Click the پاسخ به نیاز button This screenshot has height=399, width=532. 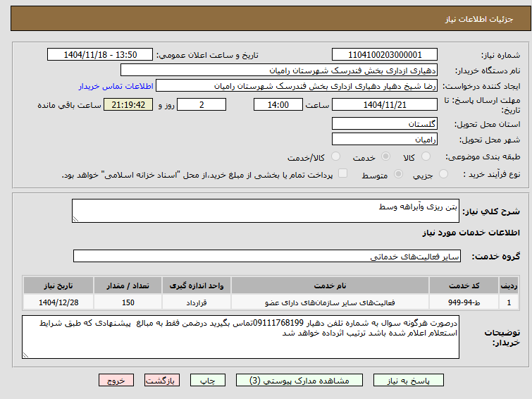tap(409, 381)
